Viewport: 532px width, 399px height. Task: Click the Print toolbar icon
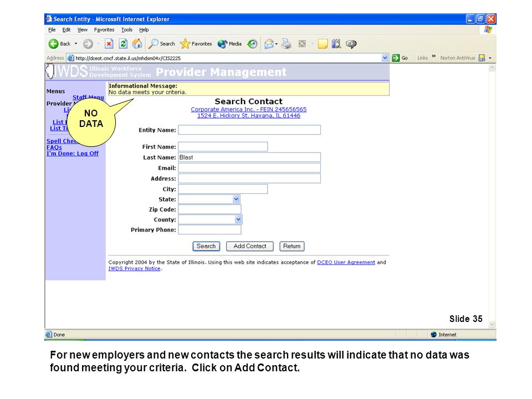coord(287,44)
